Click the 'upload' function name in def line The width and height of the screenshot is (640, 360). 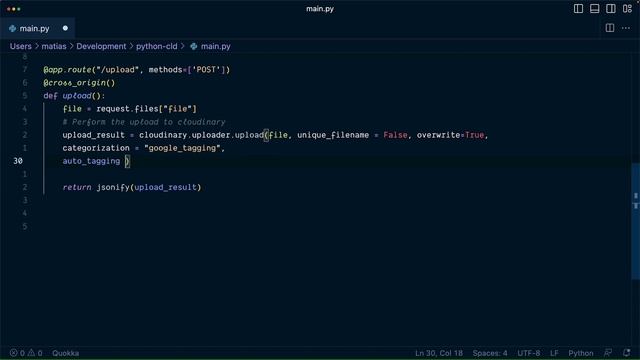point(77,96)
